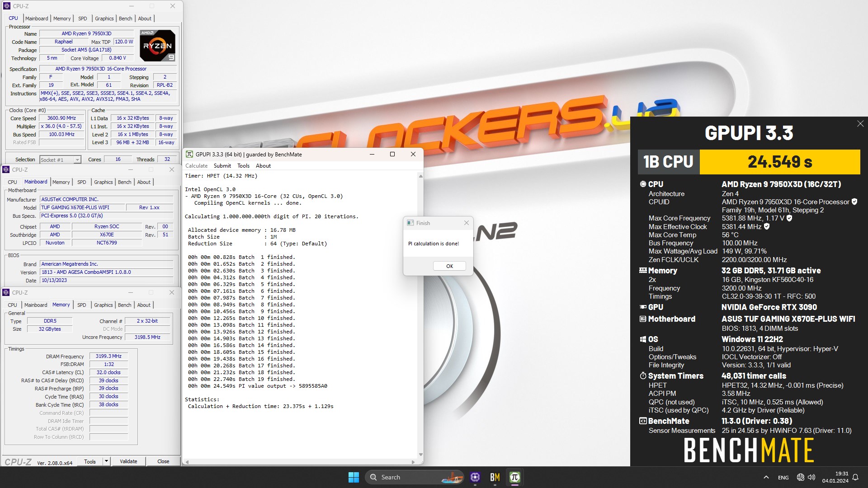Close the BenchMate result overlay
The height and width of the screenshot is (488, 868).
coord(860,124)
